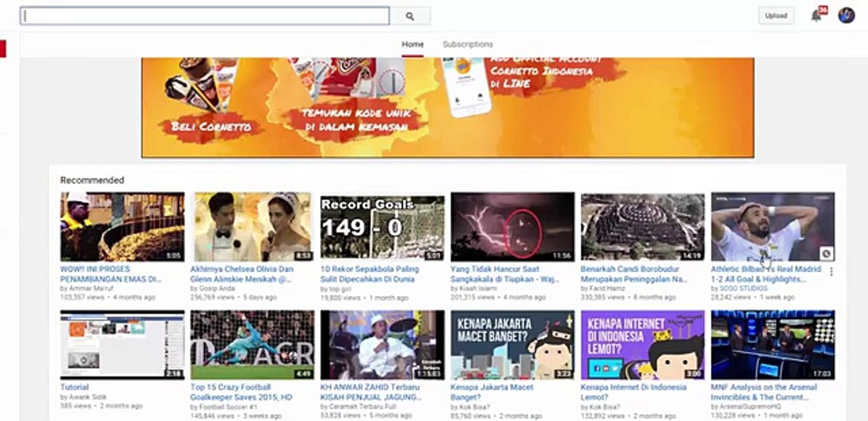Play the 'Kenapa Jakarta Macet Banget?' thumbnail

(x=512, y=345)
